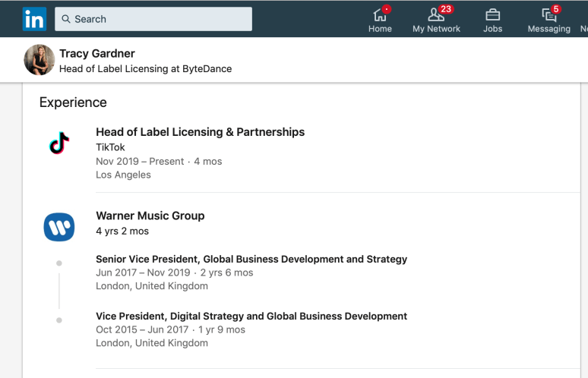Select the Jobs label in navbar

[492, 29]
